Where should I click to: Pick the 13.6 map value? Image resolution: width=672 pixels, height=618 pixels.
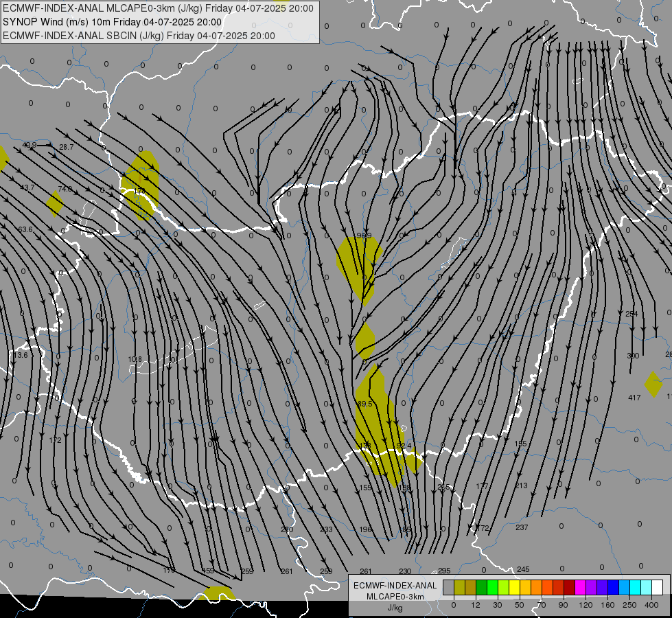[20, 355]
